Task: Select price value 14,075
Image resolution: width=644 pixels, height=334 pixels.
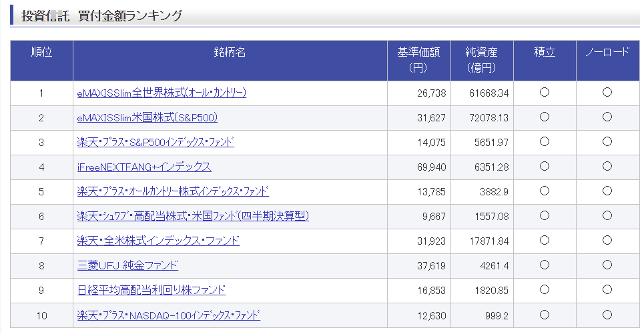Action: [431, 143]
